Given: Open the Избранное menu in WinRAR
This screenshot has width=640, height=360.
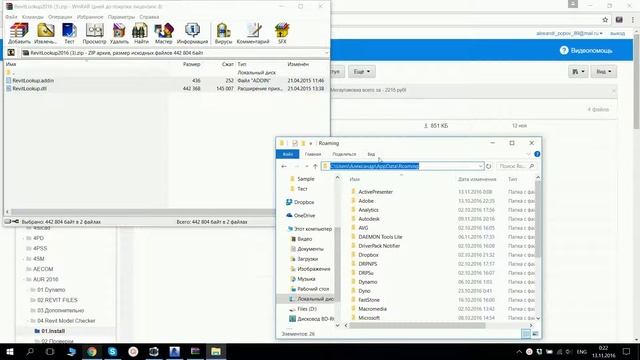Looking at the screenshot, I should point(90,17).
